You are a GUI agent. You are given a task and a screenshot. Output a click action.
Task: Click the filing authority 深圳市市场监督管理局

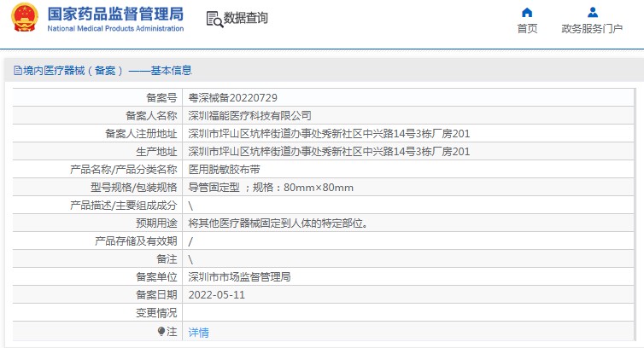pos(240,277)
